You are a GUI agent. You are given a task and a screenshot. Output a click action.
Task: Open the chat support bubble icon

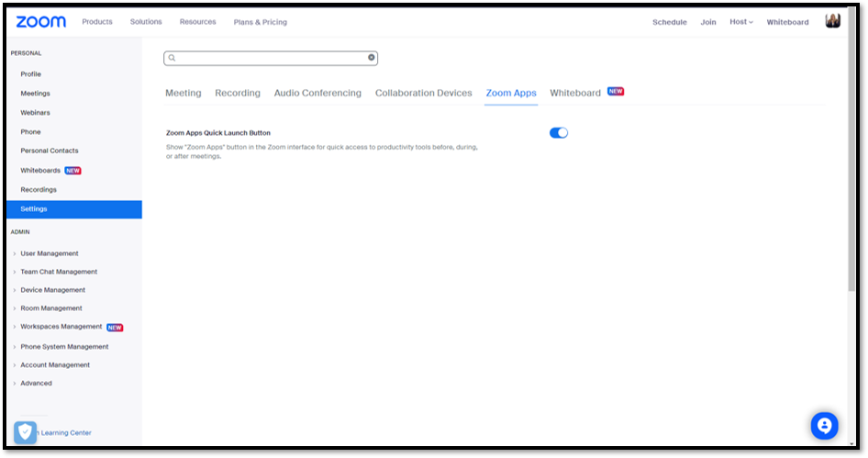pyautogui.click(x=824, y=426)
